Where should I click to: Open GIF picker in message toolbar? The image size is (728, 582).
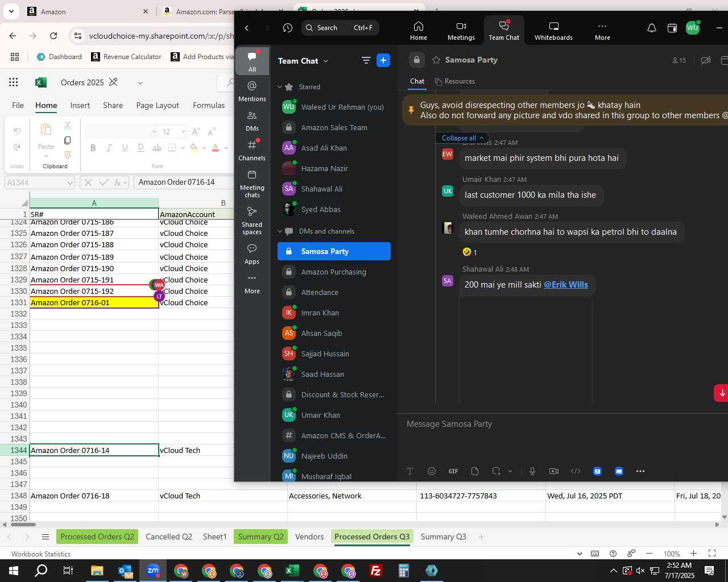[453, 471]
